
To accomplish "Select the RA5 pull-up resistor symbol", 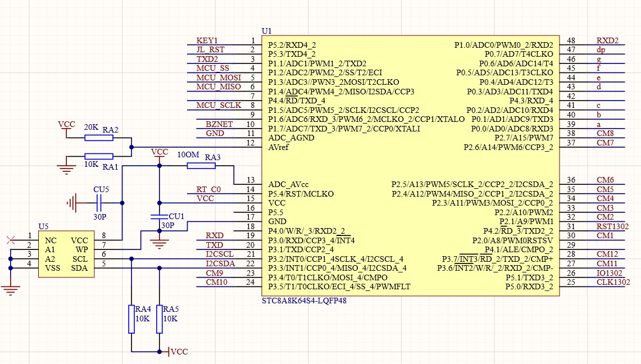I will 160,319.
